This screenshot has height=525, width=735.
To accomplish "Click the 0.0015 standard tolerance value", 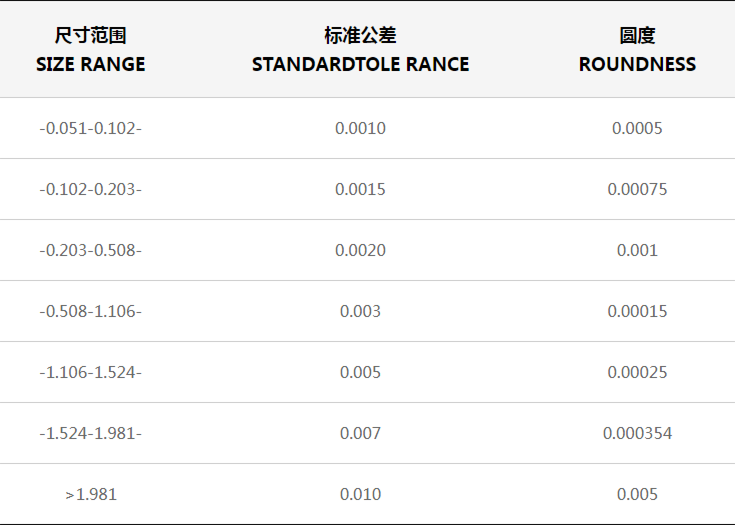I will point(360,189).
